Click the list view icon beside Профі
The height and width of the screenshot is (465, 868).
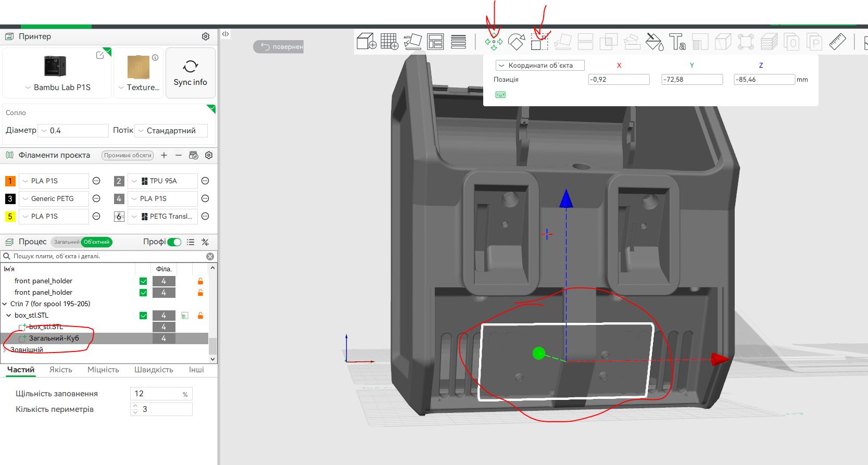(191, 242)
